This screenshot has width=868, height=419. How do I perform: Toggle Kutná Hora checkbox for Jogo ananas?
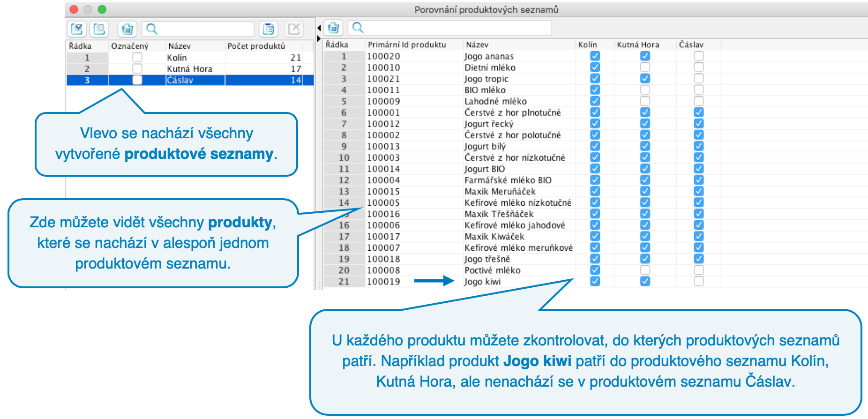[x=645, y=56]
